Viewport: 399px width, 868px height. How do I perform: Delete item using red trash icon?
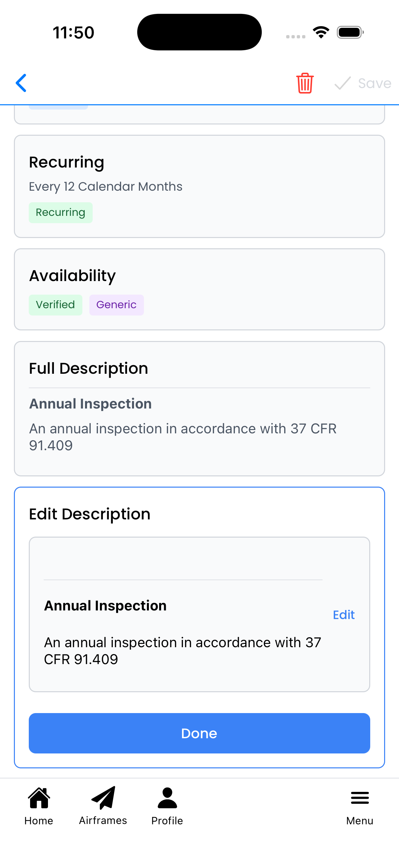point(305,83)
